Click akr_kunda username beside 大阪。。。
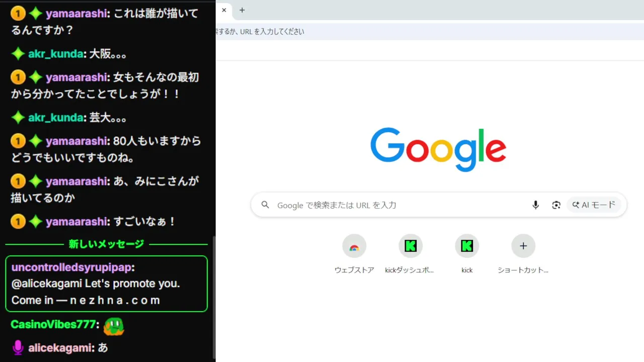 pyautogui.click(x=56, y=54)
